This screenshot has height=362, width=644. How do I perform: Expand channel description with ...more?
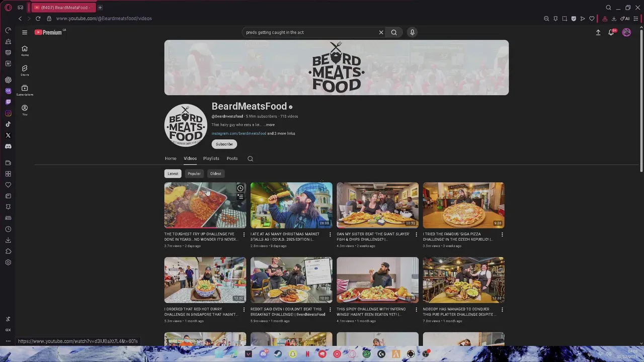tap(270, 125)
